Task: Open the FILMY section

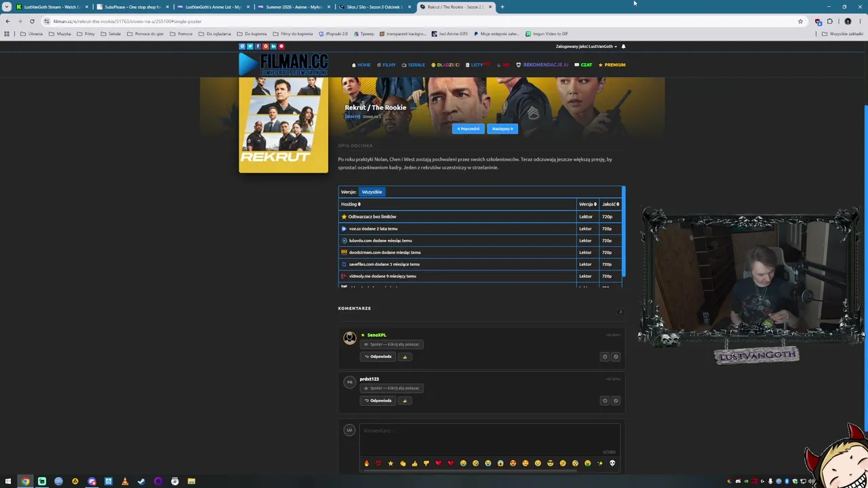Action: click(387, 65)
